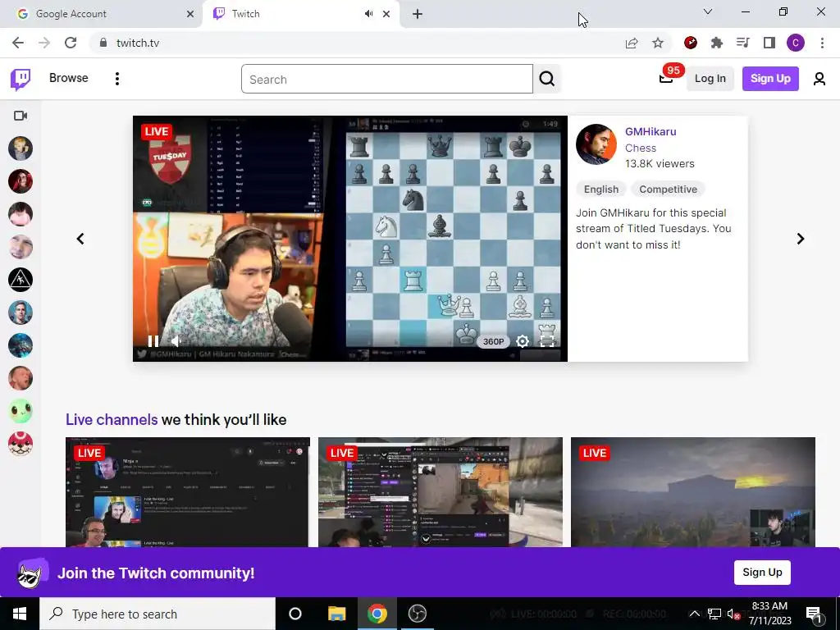Open the Extensions puzzle menu
Screen dimensions: 840x630
pyautogui.click(x=717, y=43)
